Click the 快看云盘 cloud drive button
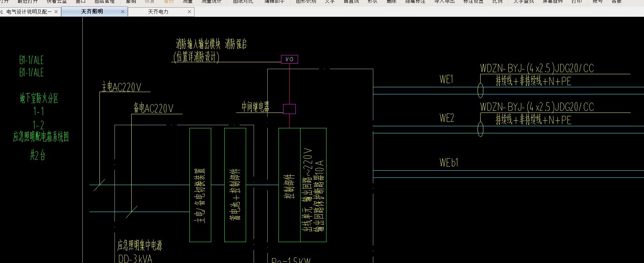 tap(57, 2)
